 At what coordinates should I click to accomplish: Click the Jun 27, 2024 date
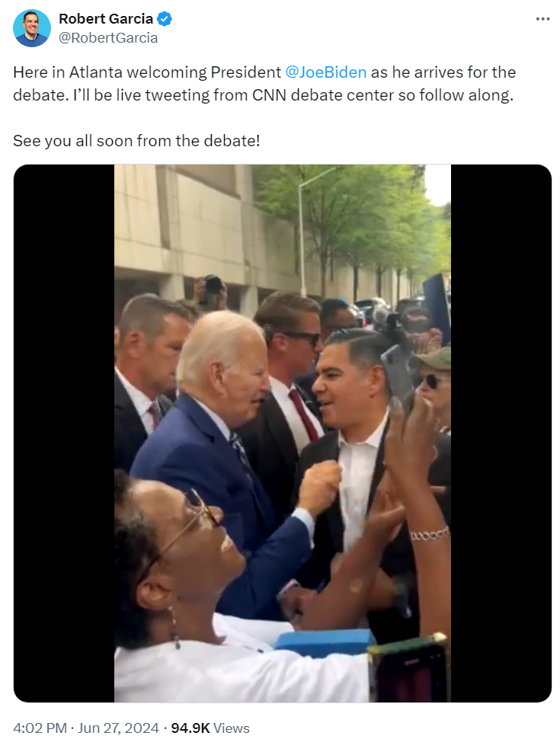118,728
